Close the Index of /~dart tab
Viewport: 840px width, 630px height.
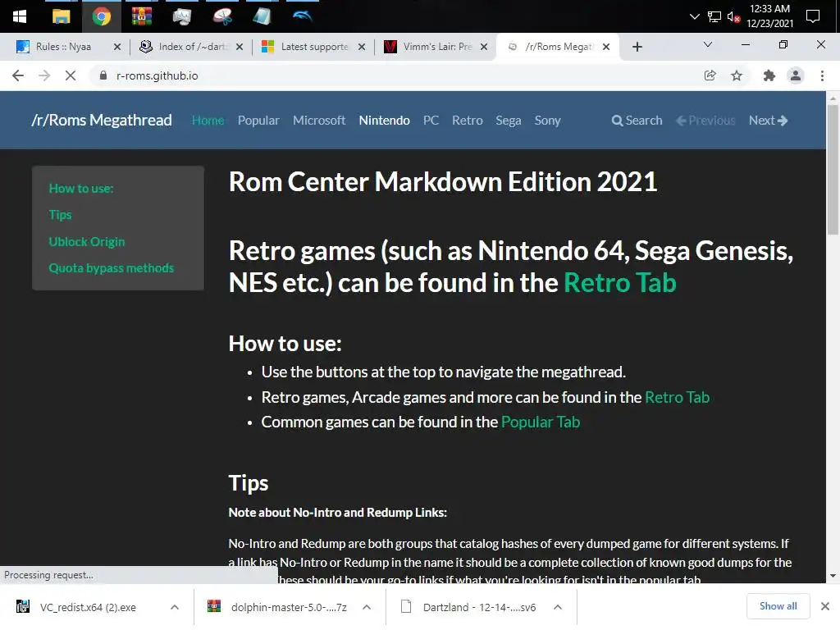tap(240, 47)
